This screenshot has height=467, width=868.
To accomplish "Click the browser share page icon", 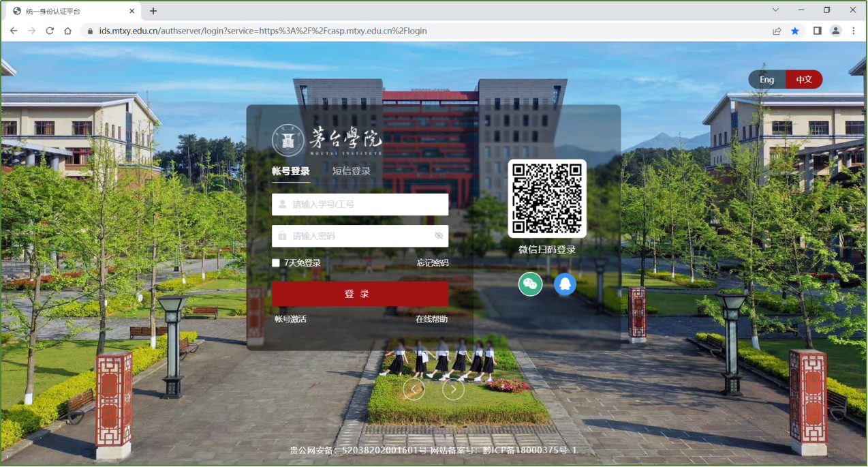I will point(777,31).
